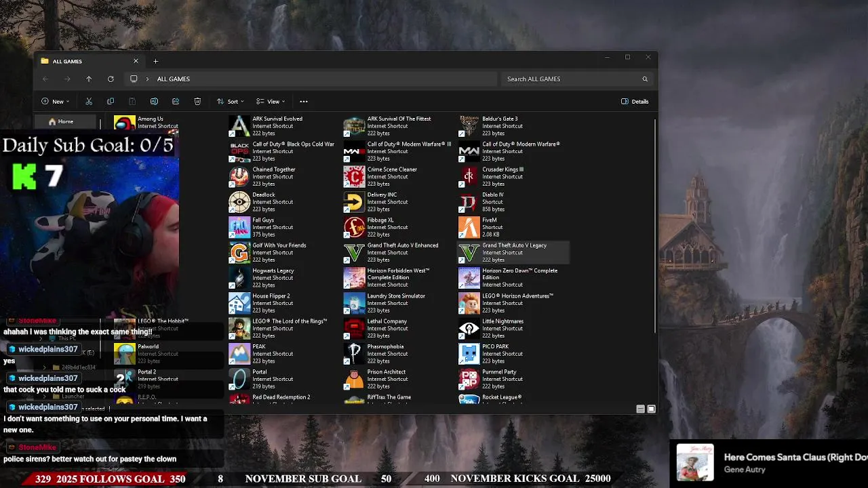Select the Among Us game icon
The image size is (868, 488).
pos(124,123)
